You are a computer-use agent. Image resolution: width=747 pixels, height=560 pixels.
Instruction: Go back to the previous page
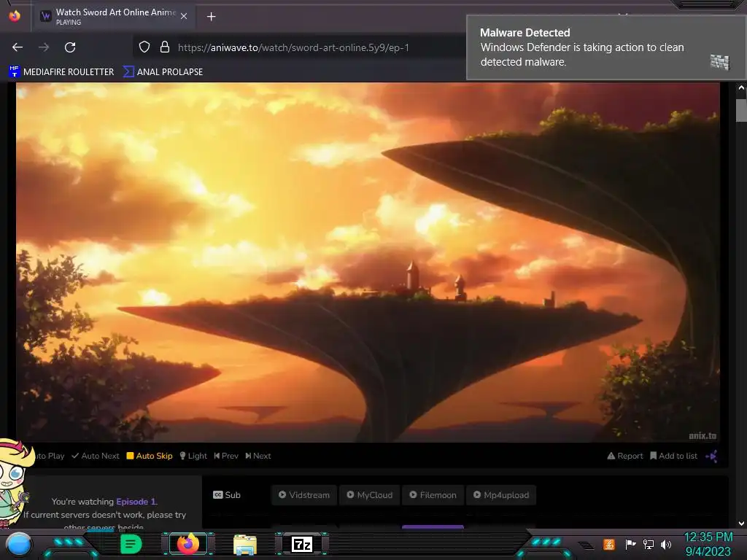point(18,47)
